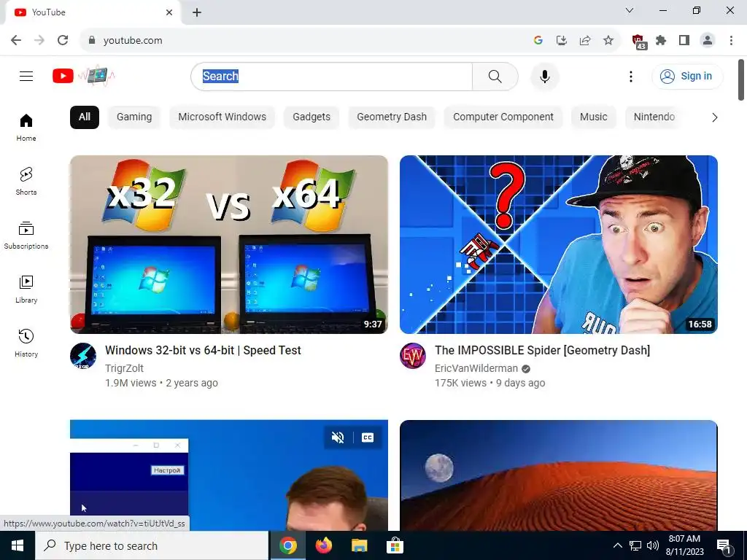Open Microsoft Store from taskbar
Screen dimensions: 747x560
click(395, 545)
